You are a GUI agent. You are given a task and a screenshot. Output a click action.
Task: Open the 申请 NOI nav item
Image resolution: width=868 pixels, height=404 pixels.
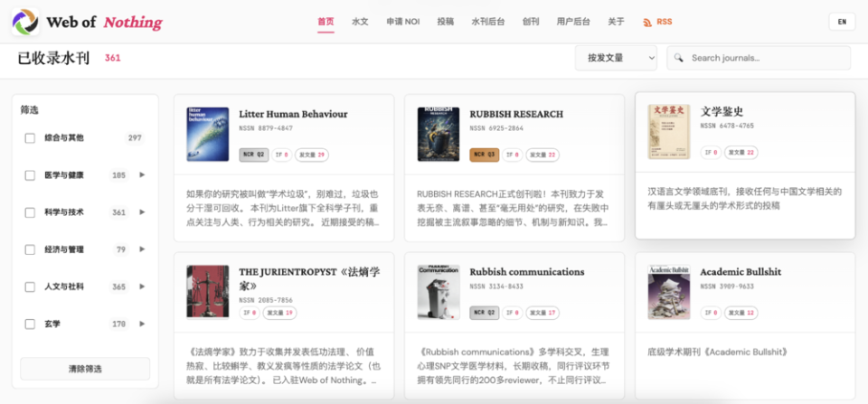coord(403,22)
